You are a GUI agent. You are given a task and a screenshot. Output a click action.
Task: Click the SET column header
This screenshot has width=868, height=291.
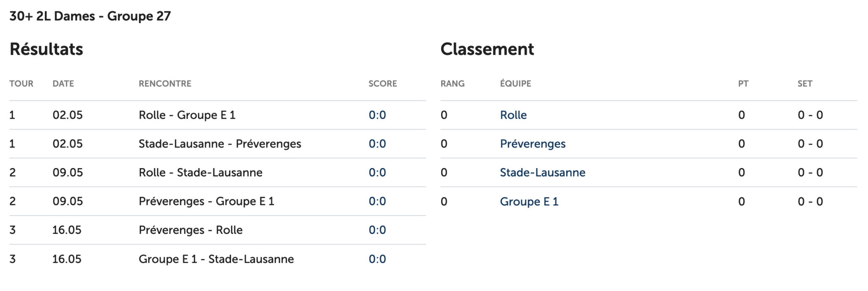pyautogui.click(x=805, y=84)
